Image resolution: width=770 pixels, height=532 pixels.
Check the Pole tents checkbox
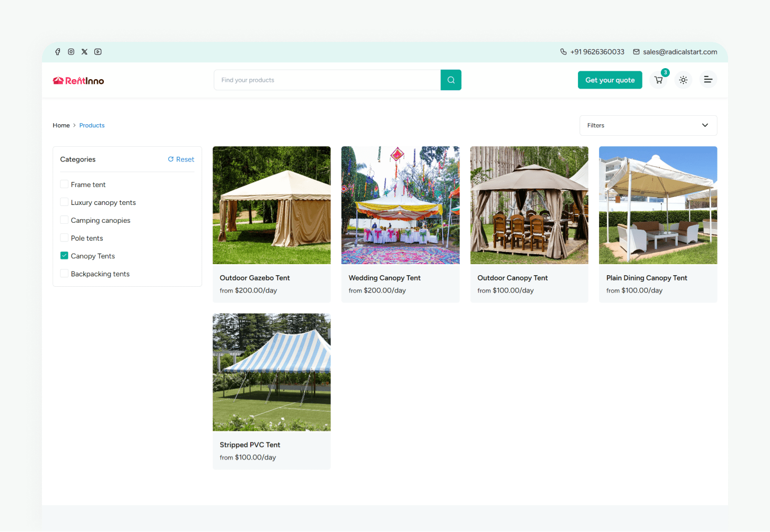pos(64,237)
